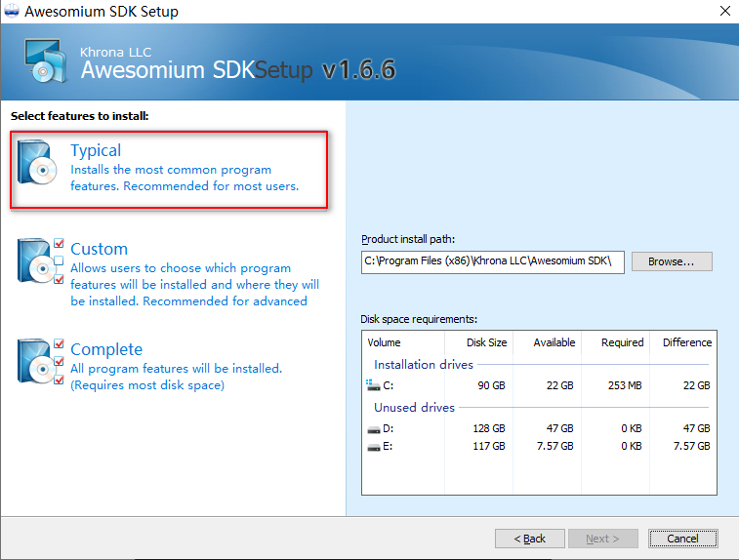Close the Awesomium SDK Setup window
The image size is (739, 560).
pyautogui.click(x=725, y=11)
